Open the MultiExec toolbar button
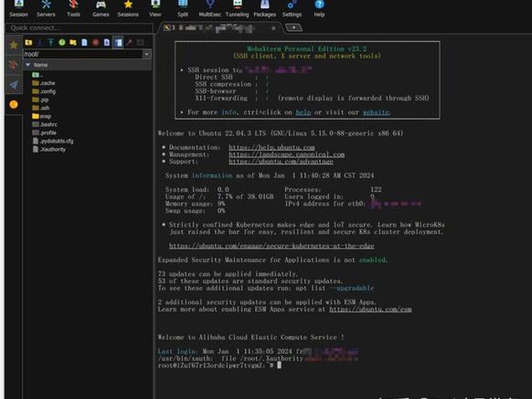The image size is (532, 399). pyautogui.click(x=210, y=9)
